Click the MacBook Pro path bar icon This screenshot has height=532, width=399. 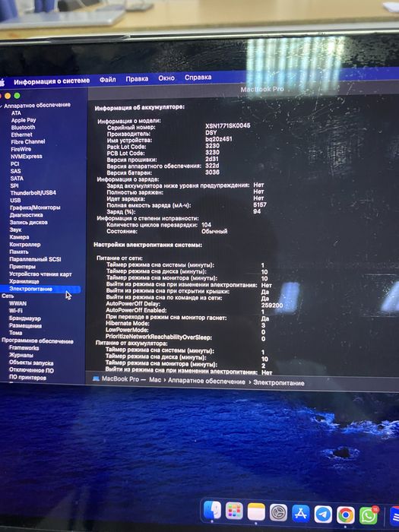(96, 378)
